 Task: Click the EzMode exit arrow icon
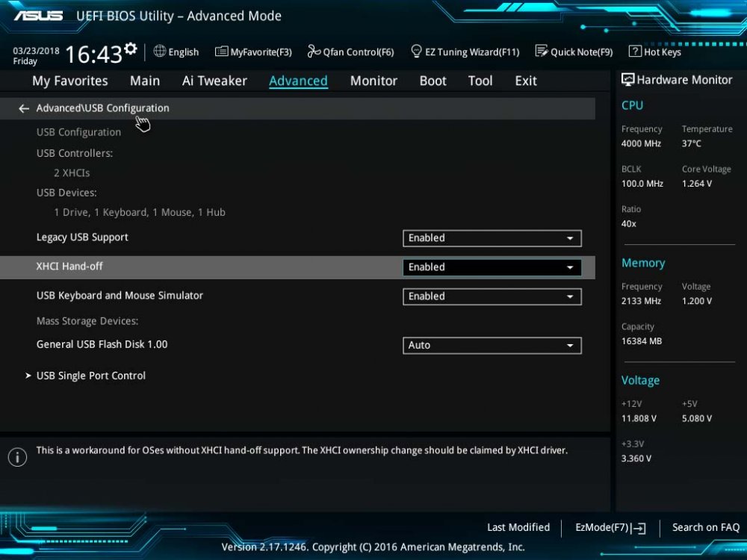(x=639, y=528)
